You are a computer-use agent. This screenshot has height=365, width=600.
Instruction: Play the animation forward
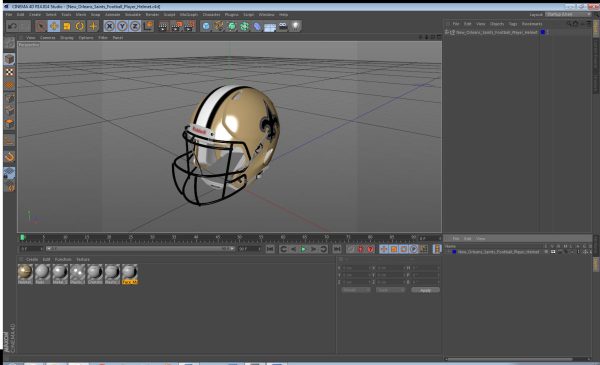[x=303, y=249]
